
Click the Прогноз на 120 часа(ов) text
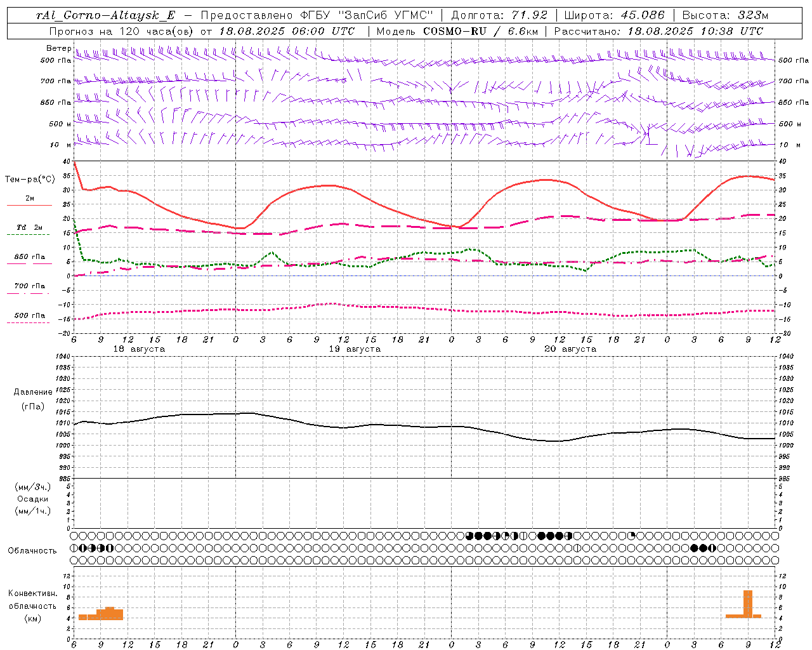pyautogui.click(x=122, y=31)
